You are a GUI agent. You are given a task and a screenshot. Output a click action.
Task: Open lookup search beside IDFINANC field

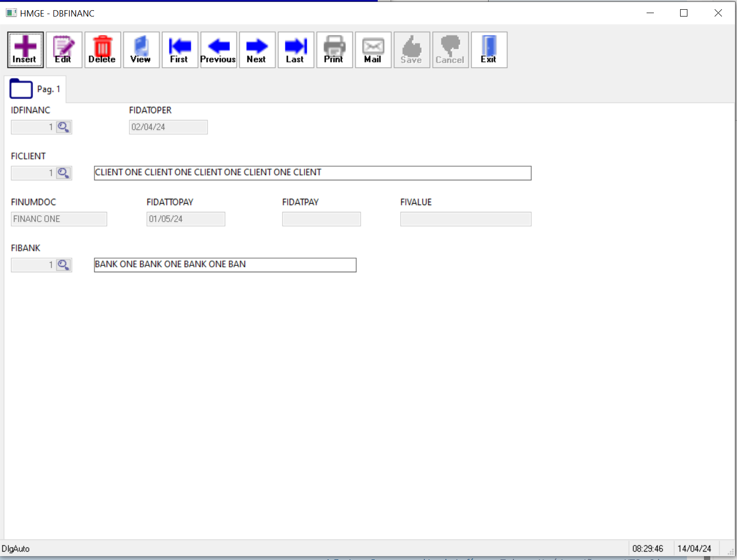(x=64, y=127)
